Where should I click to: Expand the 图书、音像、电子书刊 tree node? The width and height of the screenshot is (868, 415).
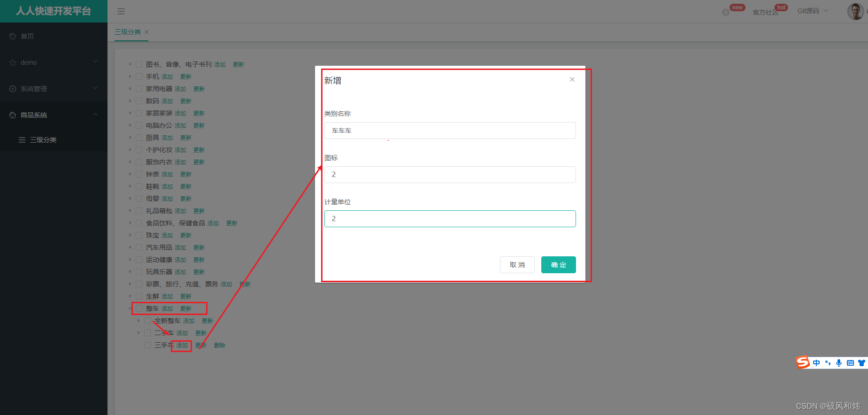[x=131, y=64]
